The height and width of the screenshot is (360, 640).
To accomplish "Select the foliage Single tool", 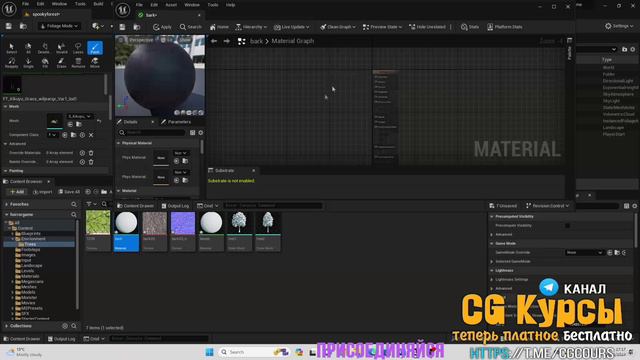I will 28,62.
